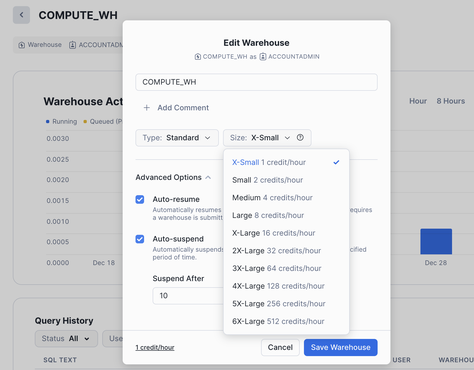Open the Type: Standard dropdown
474x370 pixels.
tap(177, 138)
